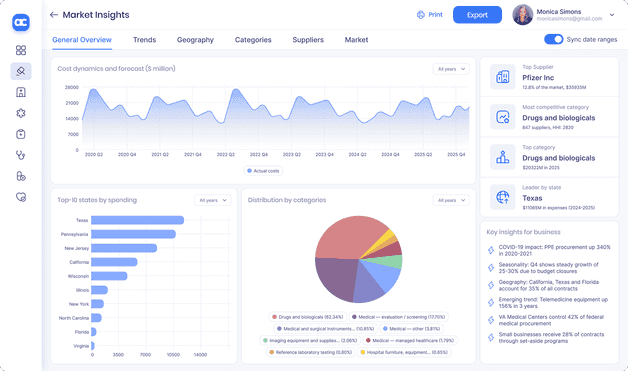Click the Texas leader by state name
The height and width of the screenshot is (371, 628).
(x=532, y=198)
